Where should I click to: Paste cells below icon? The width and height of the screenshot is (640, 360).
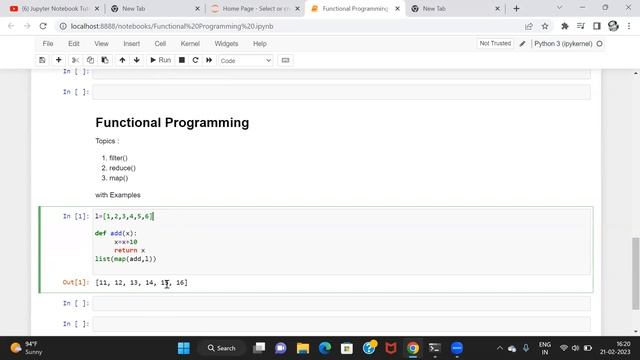pos(105,60)
